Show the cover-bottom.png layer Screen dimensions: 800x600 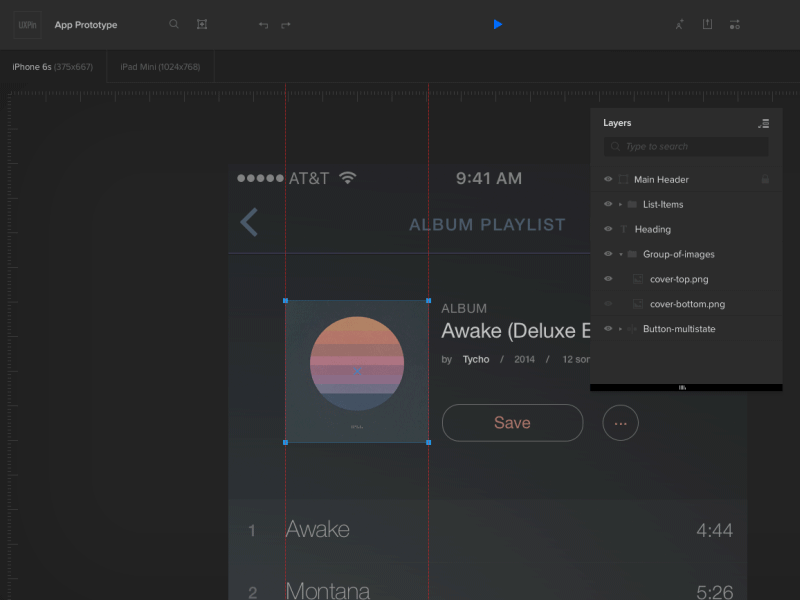tap(607, 304)
